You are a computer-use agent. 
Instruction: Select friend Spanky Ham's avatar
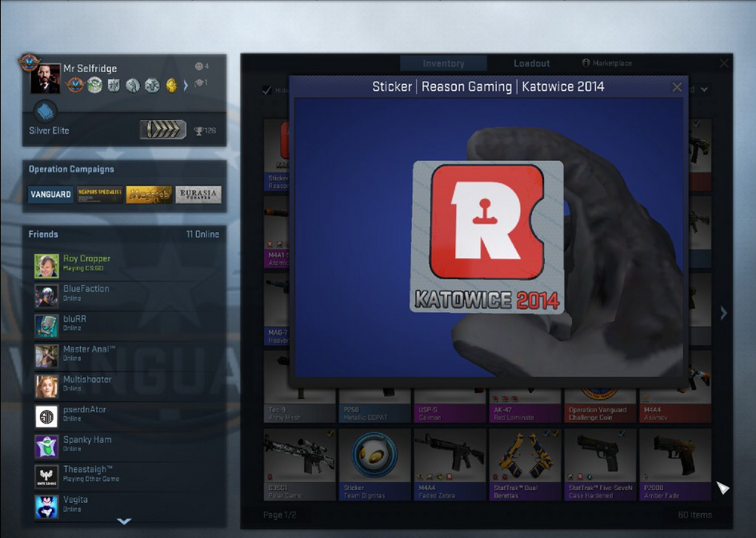tap(46, 446)
